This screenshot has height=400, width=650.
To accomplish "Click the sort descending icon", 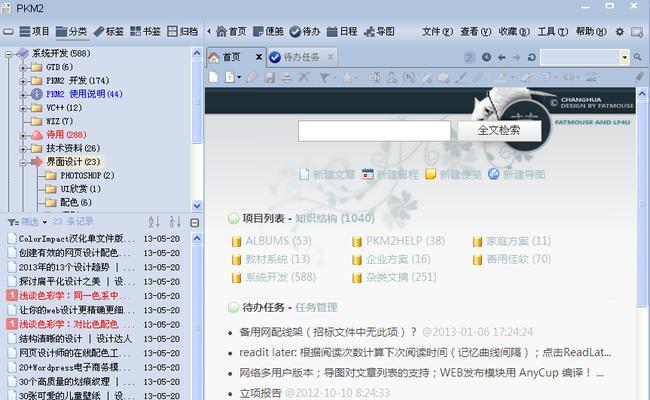I will [x=175, y=222].
